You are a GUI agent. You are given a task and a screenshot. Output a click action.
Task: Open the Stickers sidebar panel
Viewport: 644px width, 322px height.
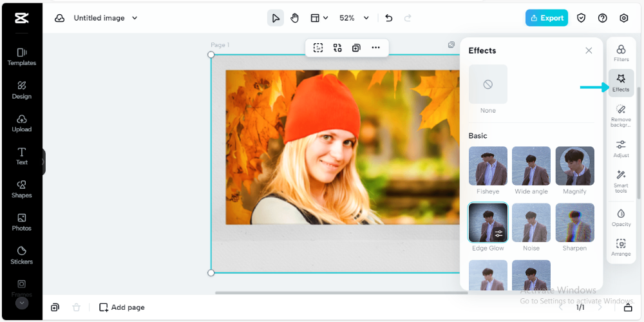coord(21,254)
